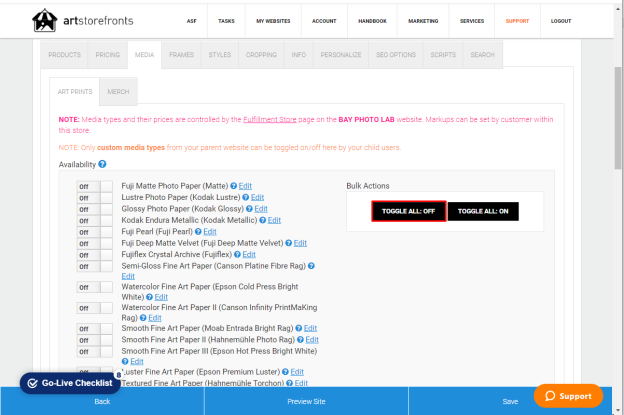
Task: Toggle Fuji Matte Photo Paper availability switch
Action: 94,187
